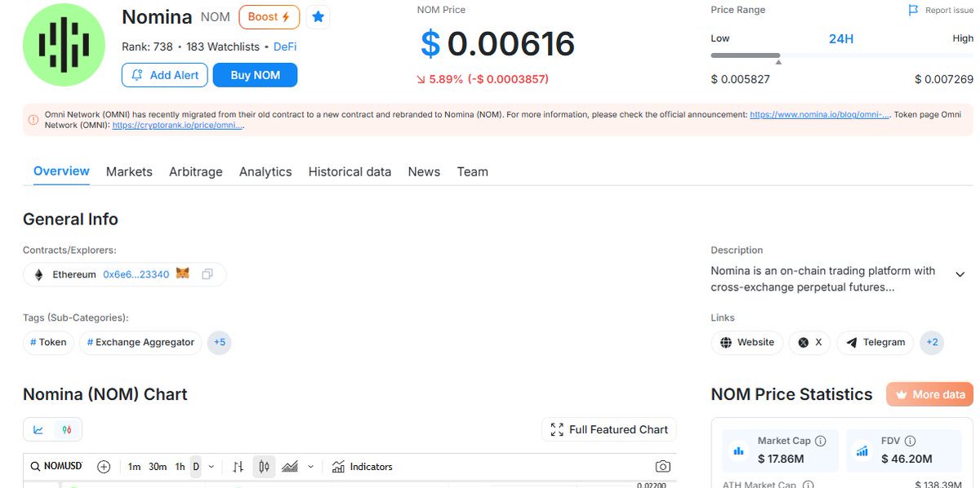Image resolution: width=980 pixels, height=488 pixels.
Task: Click the Boost button
Action: [x=269, y=16]
